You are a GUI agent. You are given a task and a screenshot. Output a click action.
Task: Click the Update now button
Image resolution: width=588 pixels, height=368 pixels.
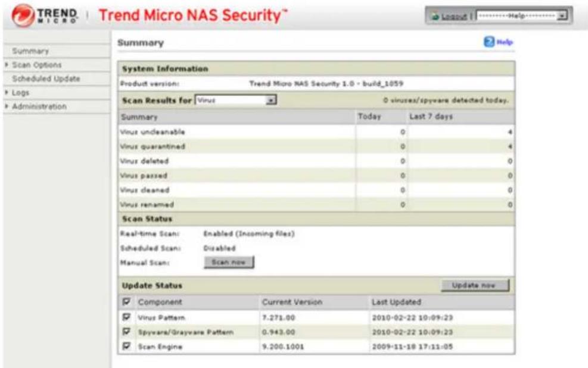475,285
